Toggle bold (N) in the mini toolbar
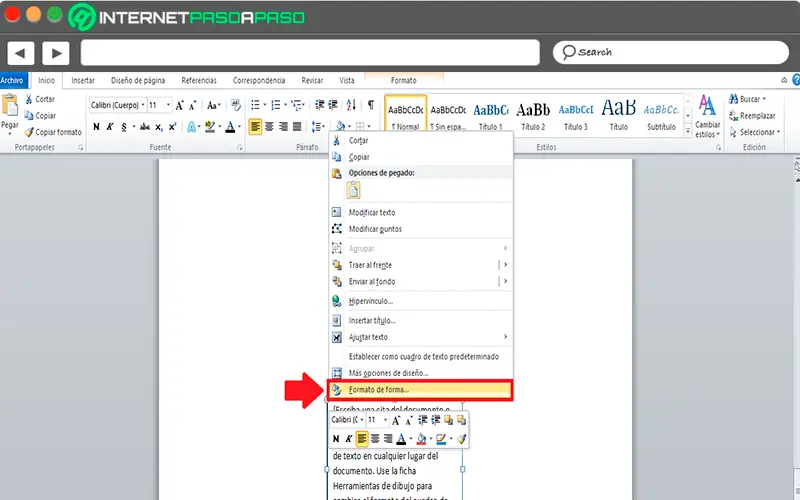Image resolution: width=800 pixels, height=500 pixels. click(335, 438)
